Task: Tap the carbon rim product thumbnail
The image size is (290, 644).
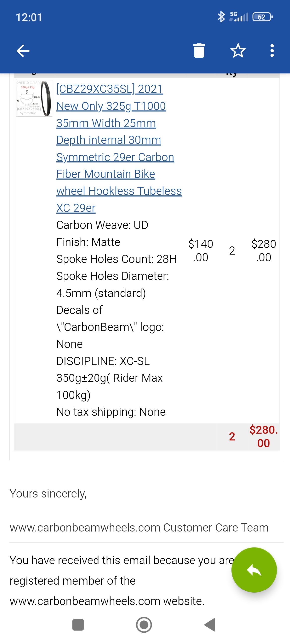Action: click(34, 99)
